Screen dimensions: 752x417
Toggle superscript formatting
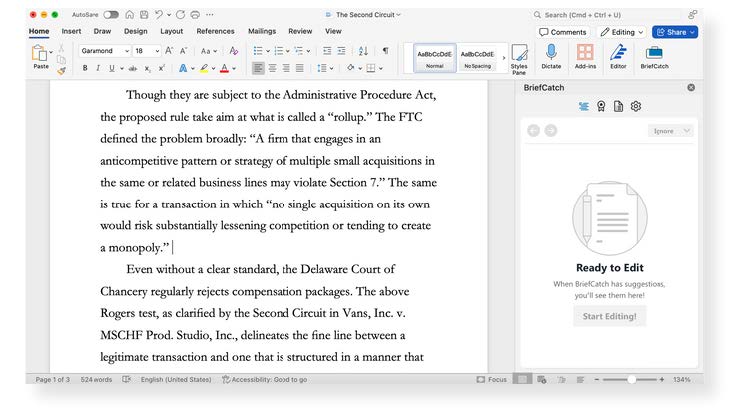coord(162,68)
